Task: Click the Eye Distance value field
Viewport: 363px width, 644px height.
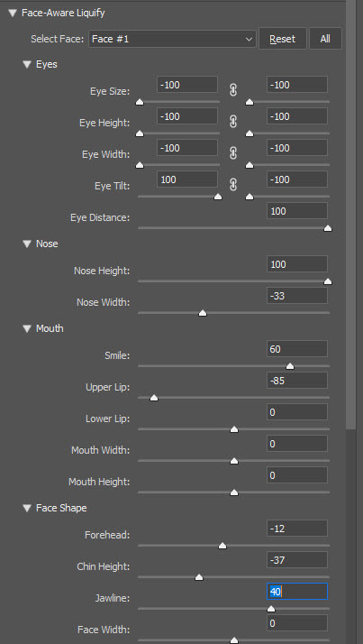Action: click(x=297, y=211)
